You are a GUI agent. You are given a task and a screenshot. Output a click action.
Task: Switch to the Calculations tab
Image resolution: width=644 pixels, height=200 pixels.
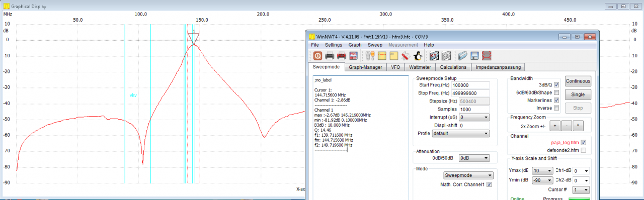(x=453, y=67)
